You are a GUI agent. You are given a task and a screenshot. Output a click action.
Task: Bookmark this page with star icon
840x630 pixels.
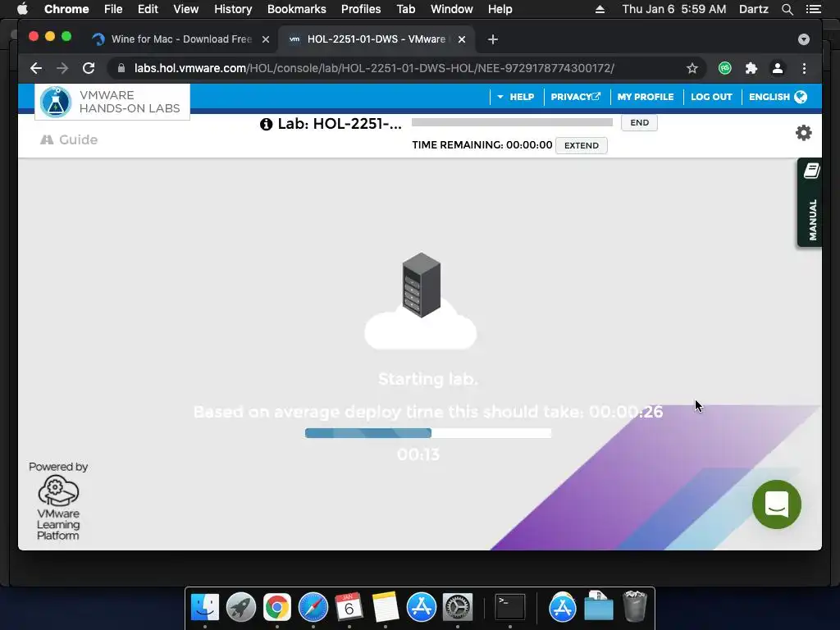692,68
